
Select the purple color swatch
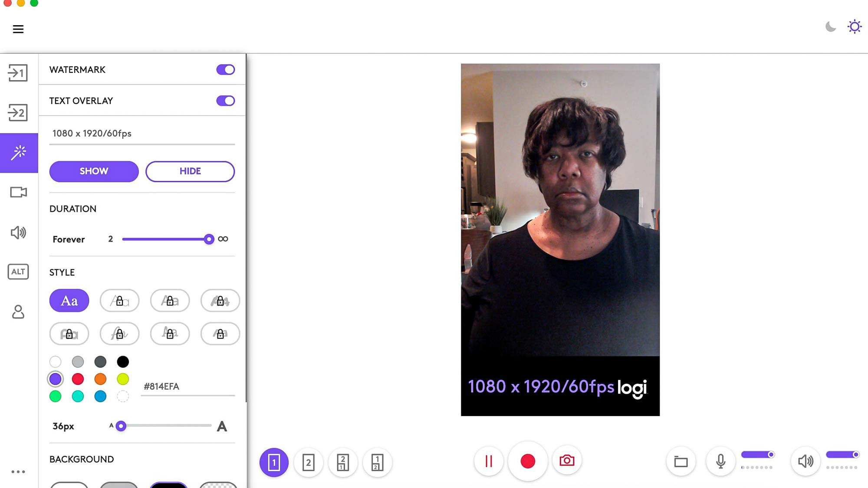pyautogui.click(x=56, y=379)
